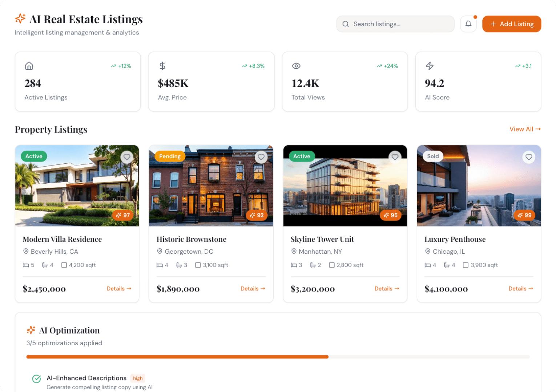Expand details for Skyline Tower Unit

pyautogui.click(x=387, y=289)
